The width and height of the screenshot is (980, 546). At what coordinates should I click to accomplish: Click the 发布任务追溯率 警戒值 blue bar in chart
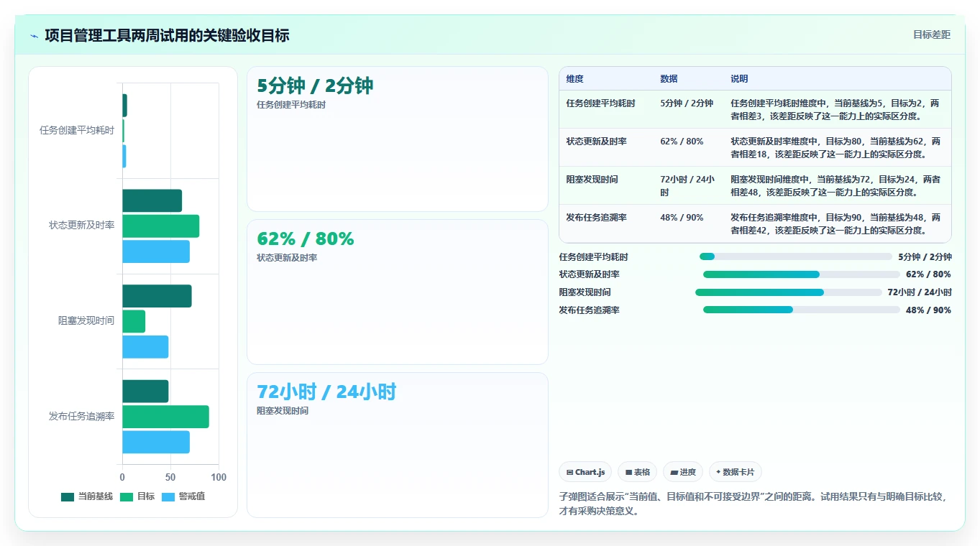[x=156, y=442]
